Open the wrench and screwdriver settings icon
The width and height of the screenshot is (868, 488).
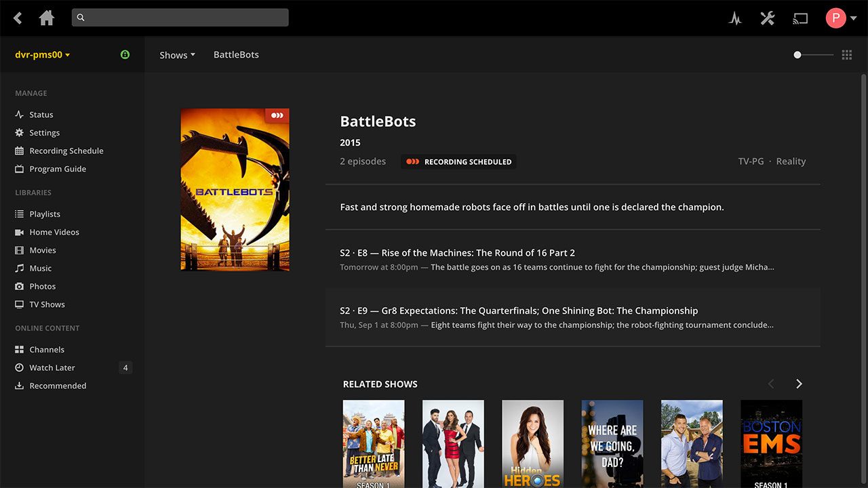[767, 18]
